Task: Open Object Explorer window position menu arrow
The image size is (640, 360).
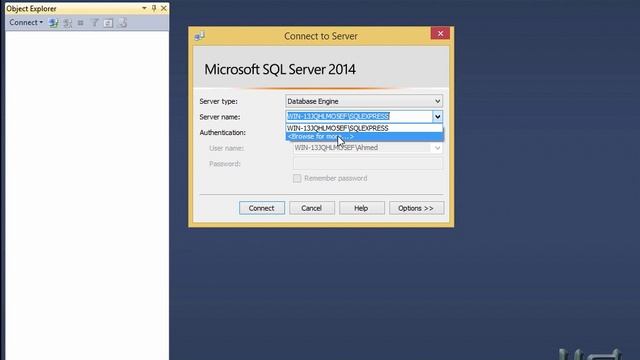Action: (144, 8)
